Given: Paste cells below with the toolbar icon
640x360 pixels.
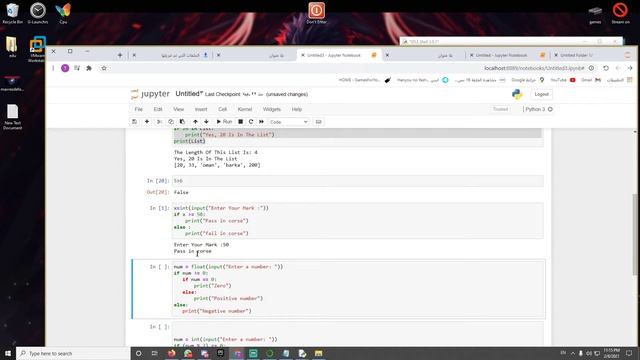Looking at the screenshot, I should (x=182, y=122).
